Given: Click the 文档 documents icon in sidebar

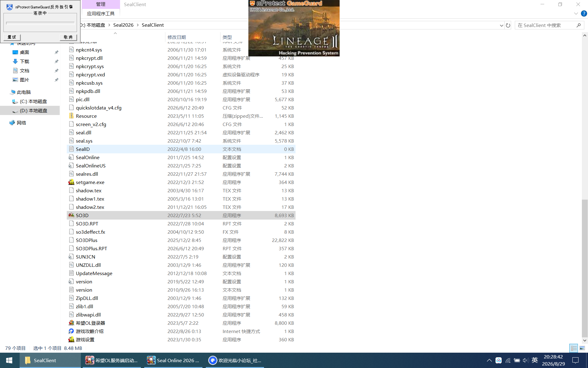Looking at the screenshot, I should click(15, 71).
